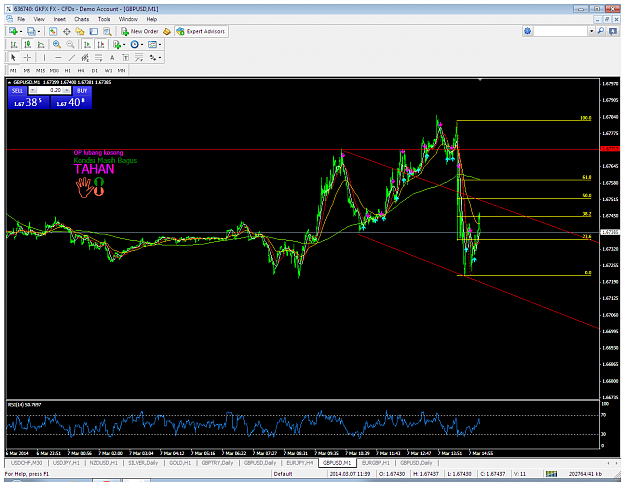
Task: Switch to SILVER,Daily chart tab
Action: (143, 463)
